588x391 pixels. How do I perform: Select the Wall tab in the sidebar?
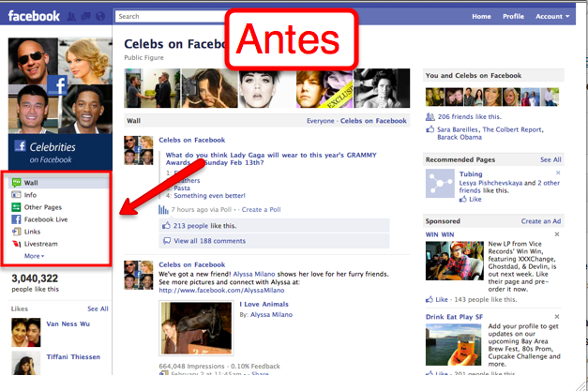59,183
